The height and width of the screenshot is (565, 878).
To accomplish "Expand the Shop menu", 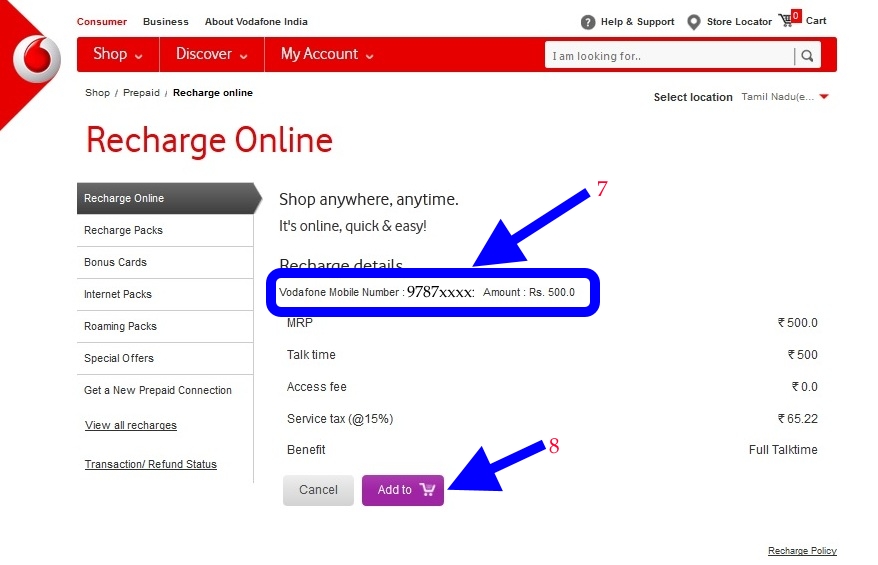I will 118,54.
